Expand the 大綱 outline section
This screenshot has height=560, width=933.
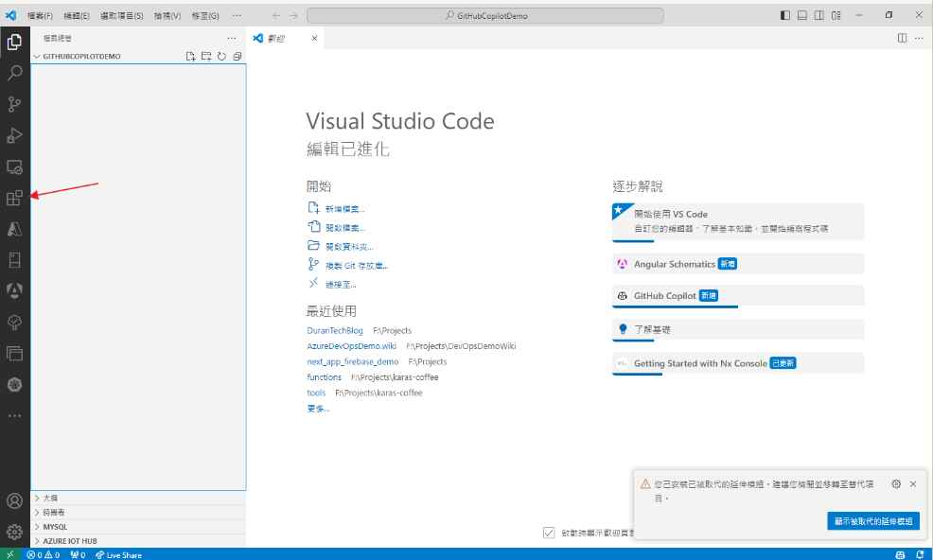[138, 499]
